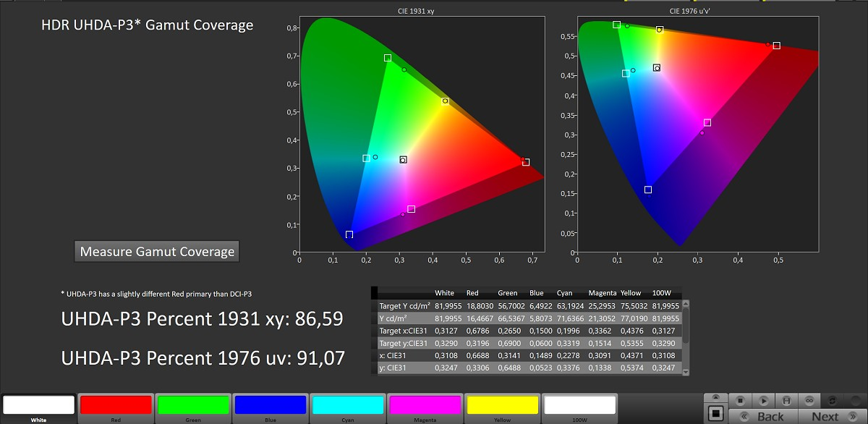Go to Next workflow page

825,416
